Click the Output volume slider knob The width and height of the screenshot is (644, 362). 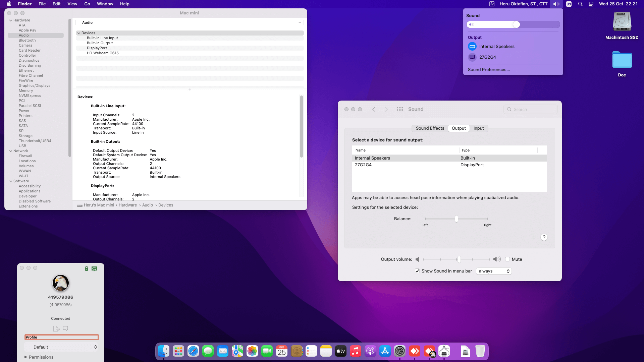click(x=459, y=259)
